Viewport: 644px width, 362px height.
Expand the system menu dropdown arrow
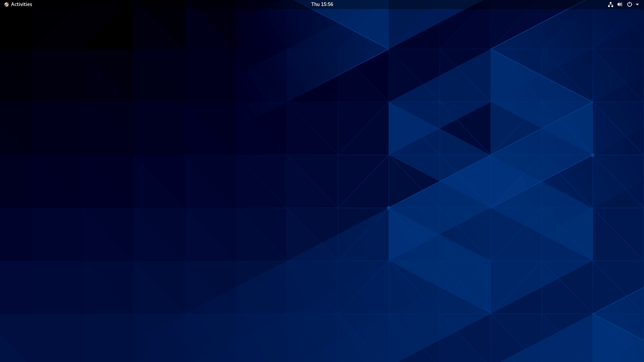point(638,4)
